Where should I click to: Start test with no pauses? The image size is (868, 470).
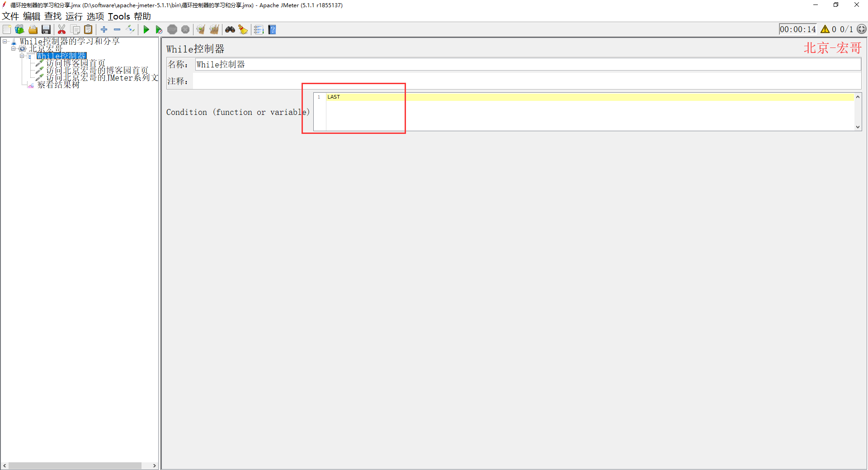(x=159, y=29)
